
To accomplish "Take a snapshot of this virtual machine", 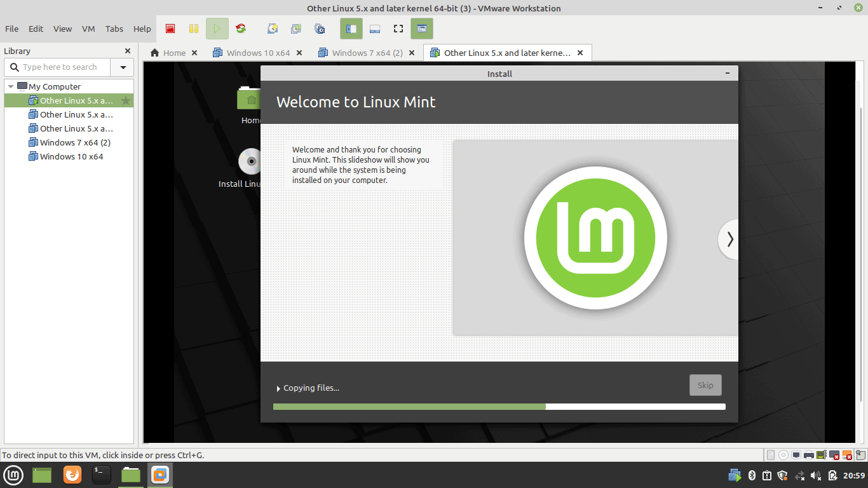I will coord(273,29).
